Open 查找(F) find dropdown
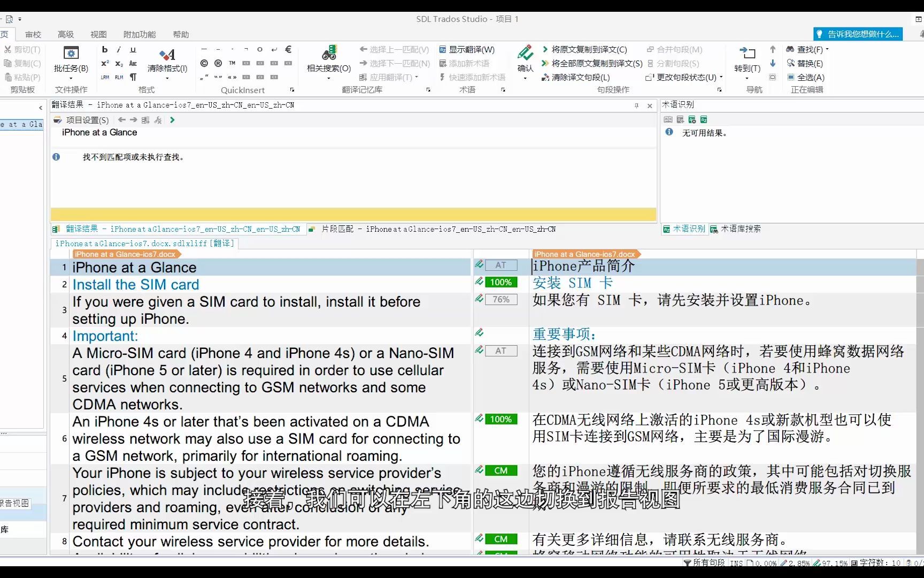Image resolution: width=924 pixels, height=578 pixels. click(807, 49)
